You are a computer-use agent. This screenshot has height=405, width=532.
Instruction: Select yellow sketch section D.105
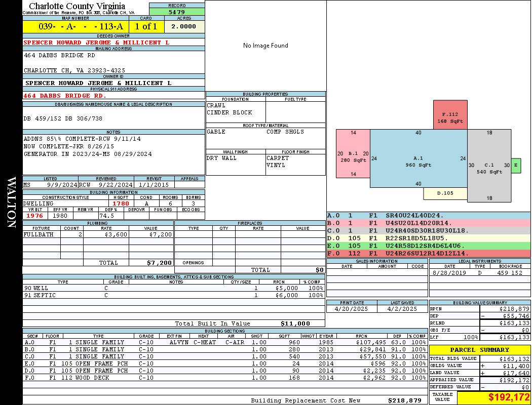tap(445, 193)
